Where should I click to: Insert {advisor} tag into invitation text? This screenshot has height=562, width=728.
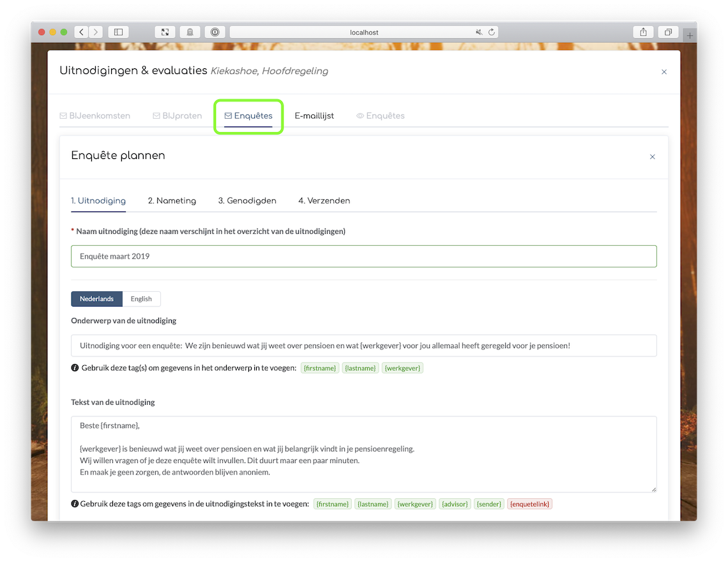pos(455,504)
